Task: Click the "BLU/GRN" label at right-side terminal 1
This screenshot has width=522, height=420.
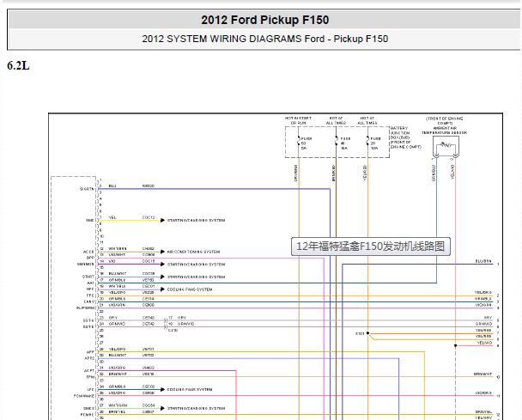Action: click(483, 261)
